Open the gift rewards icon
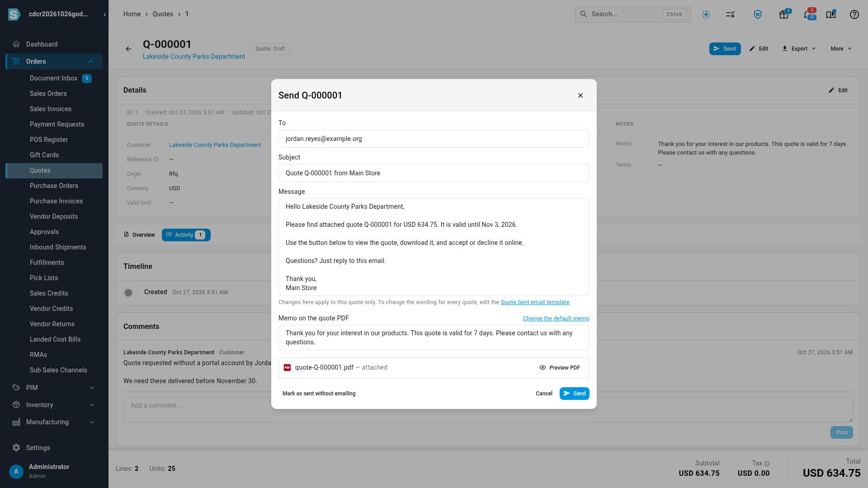868x488 pixels. [x=784, y=14]
